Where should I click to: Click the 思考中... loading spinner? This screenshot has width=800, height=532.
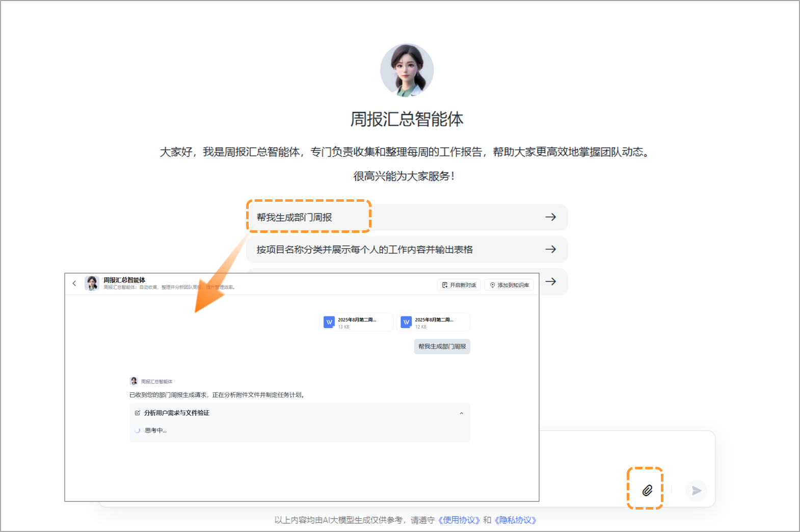[x=137, y=431]
